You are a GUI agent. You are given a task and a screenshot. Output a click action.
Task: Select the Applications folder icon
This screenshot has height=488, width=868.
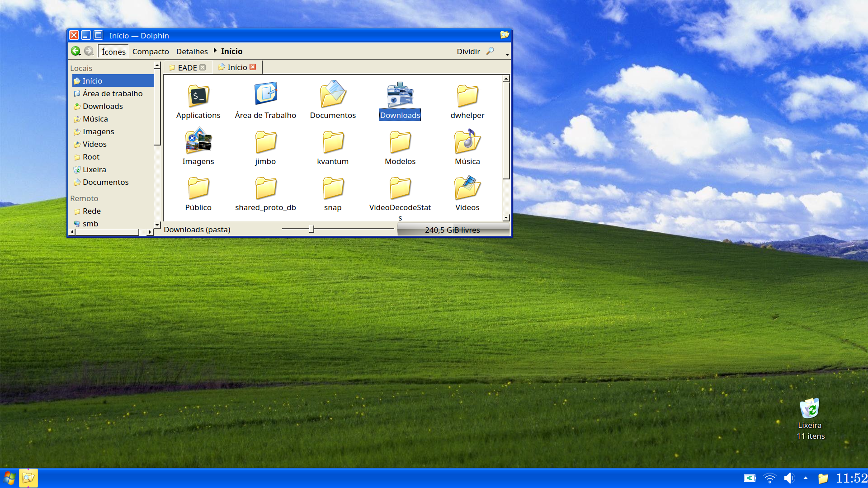[198, 96]
